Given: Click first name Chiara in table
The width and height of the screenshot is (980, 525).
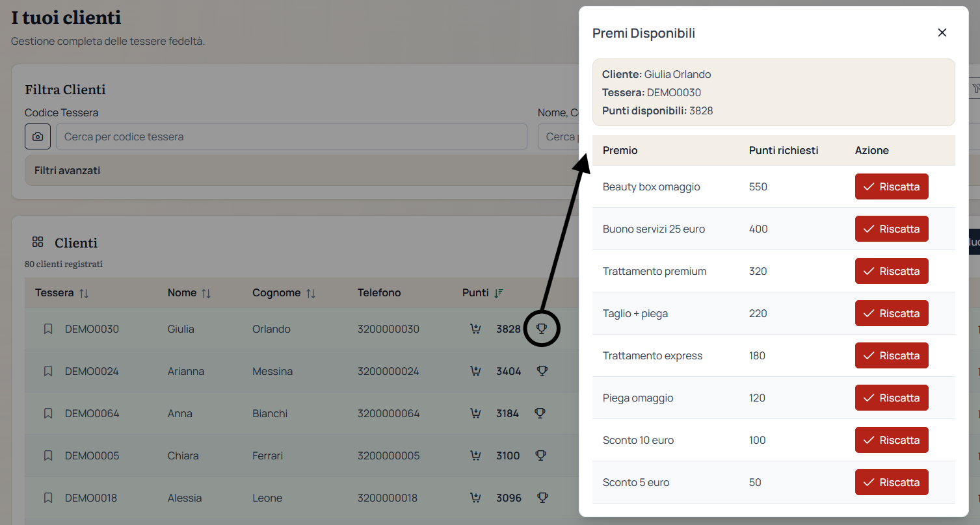Looking at the screenshot, I should click(x=183, y=455).
